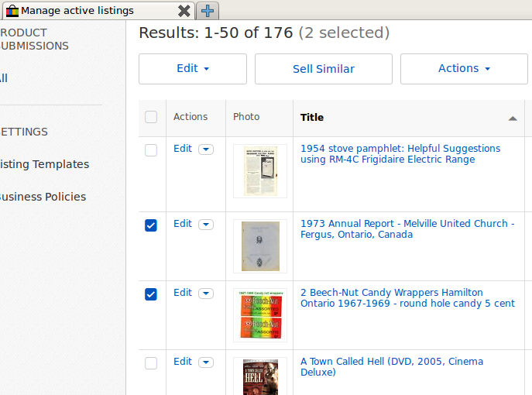Open Listing Templates in sidebar
The height and width of the screenshot is (395, 532).
[x=45, y=164]
